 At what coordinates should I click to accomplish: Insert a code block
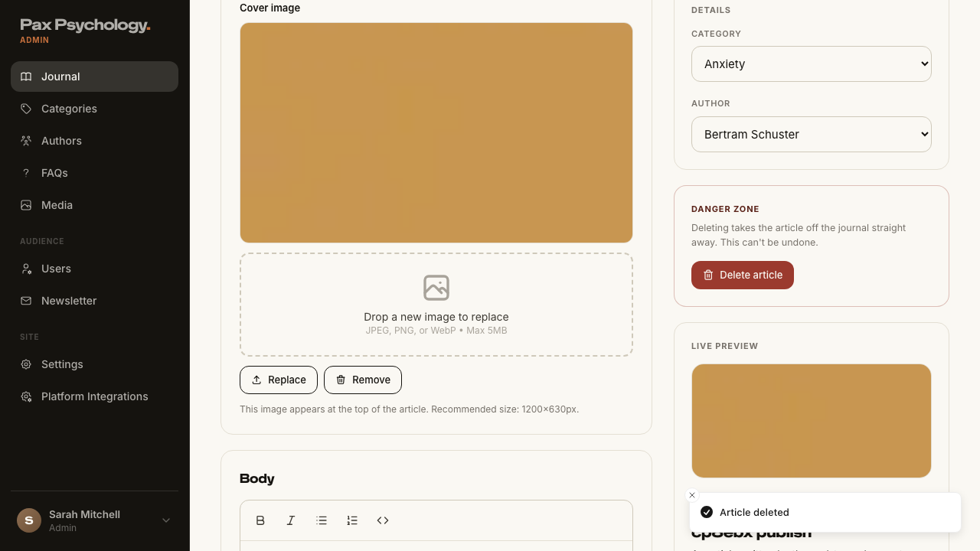pyautogui.click(x=383, y=520)
